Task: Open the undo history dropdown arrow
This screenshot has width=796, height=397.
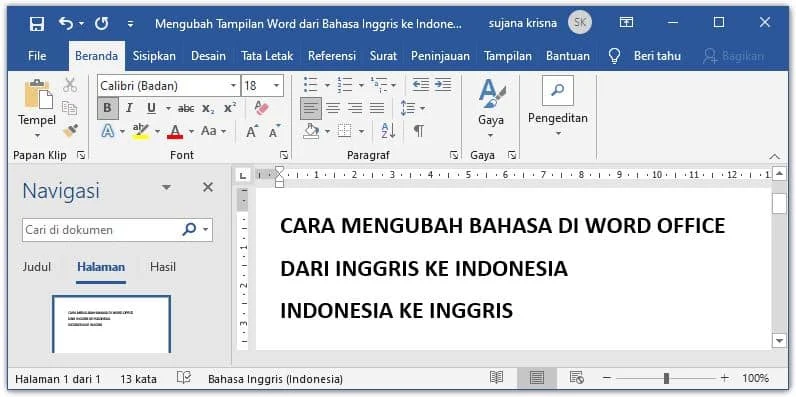Action: coord(82,23)
